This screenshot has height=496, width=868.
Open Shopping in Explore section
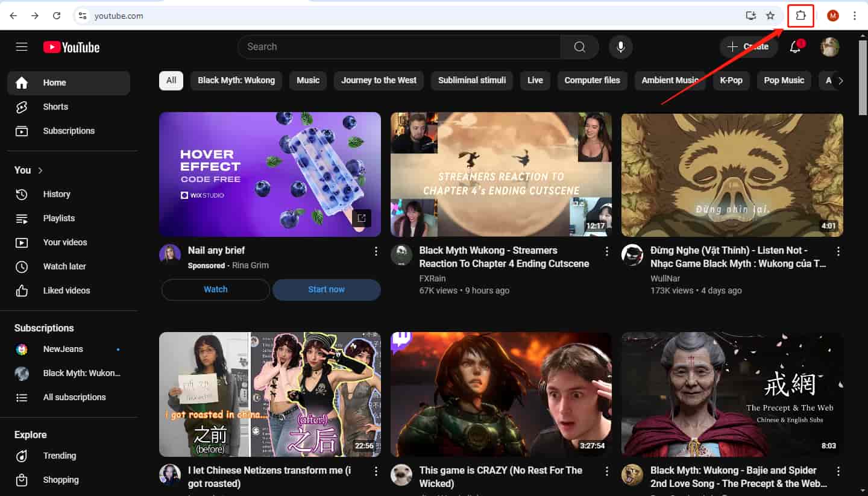click(x=69, y=480)
